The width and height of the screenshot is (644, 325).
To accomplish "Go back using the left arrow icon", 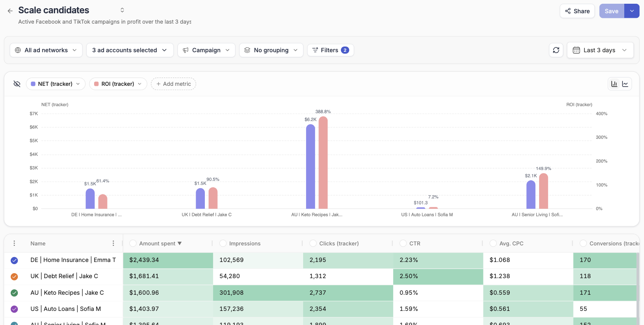I will 10,11.
